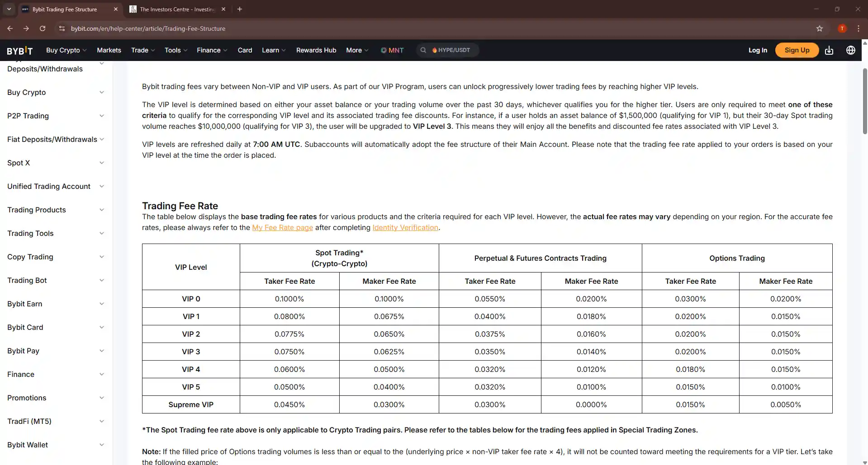Select Supreme VIP maker fee 0.0000%
The image size is (868, 465).
(x=591, y=404)
